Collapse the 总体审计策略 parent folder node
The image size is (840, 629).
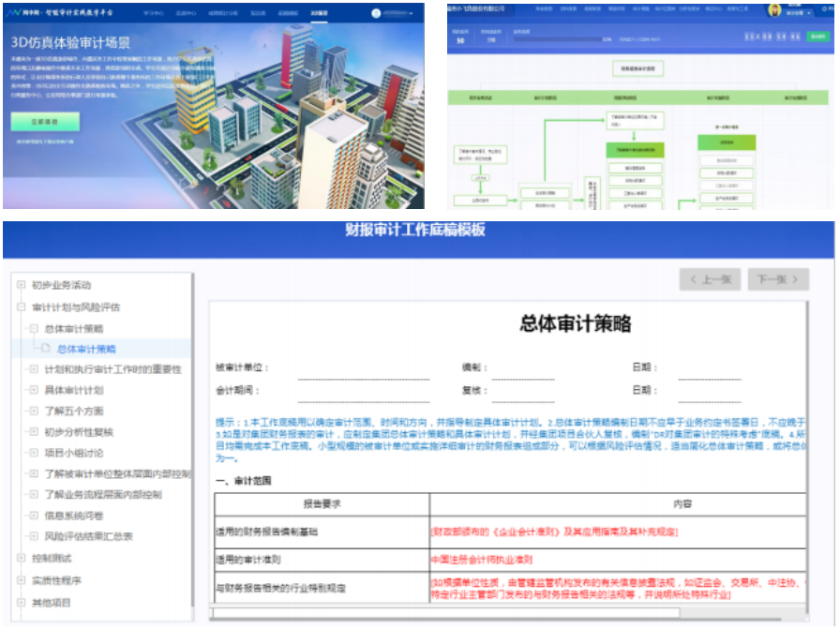tap(34, 329)
